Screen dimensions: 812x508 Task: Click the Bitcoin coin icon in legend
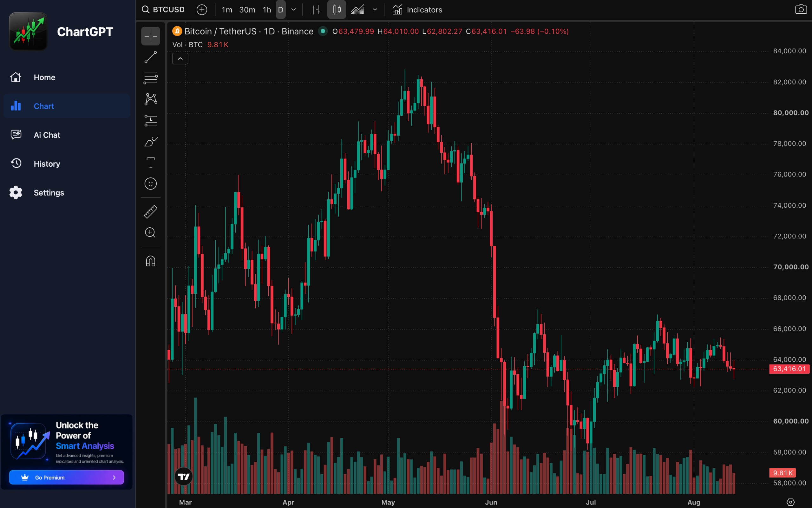click(x=177, y=31)
